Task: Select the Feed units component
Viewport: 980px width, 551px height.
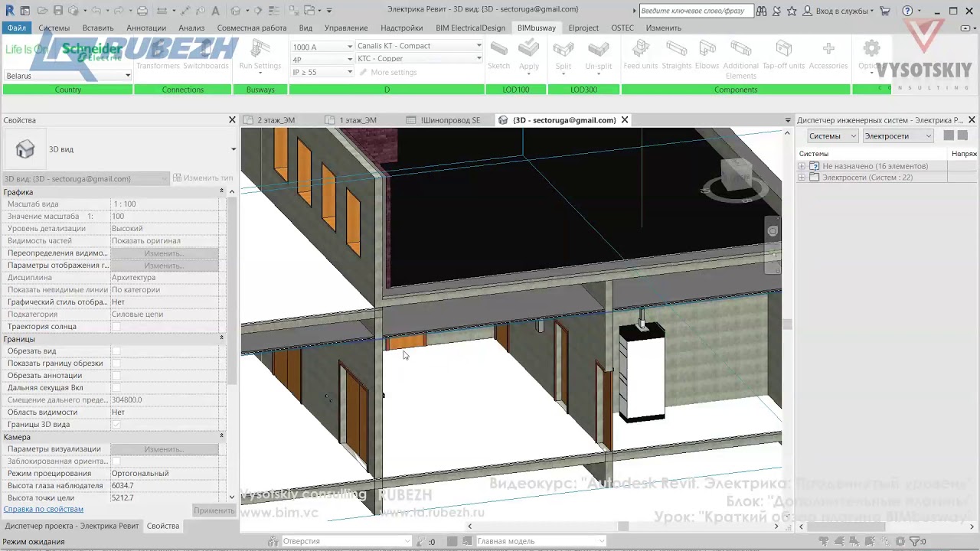Action: point(641,56)
